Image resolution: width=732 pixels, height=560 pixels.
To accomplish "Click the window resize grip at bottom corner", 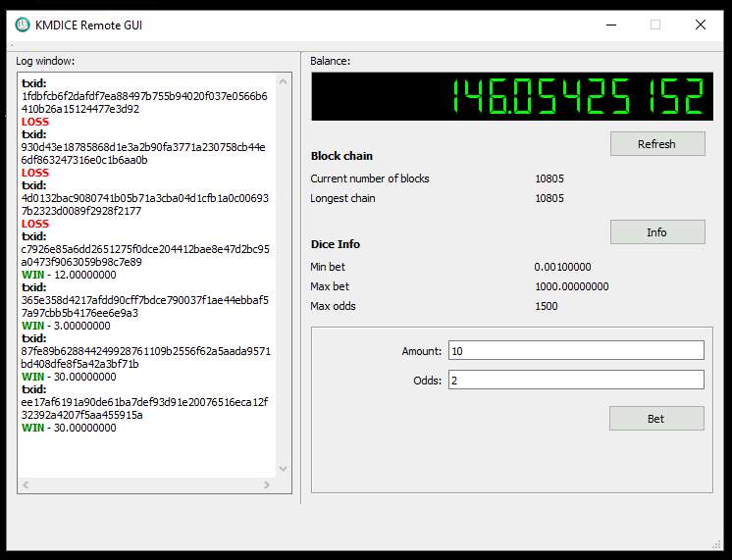I will click(x=716, y=544).
